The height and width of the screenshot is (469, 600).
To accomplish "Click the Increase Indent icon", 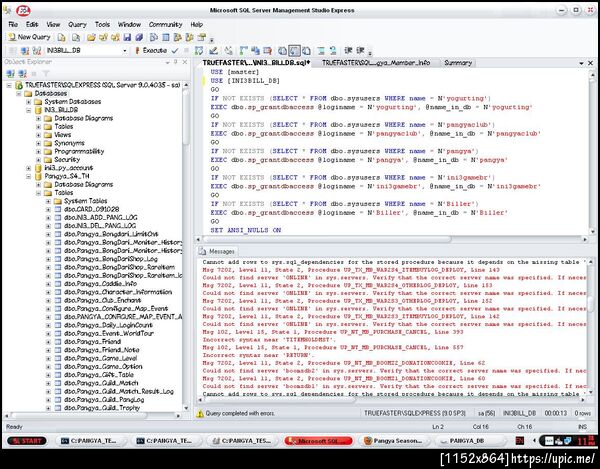I will pos(360,50).
